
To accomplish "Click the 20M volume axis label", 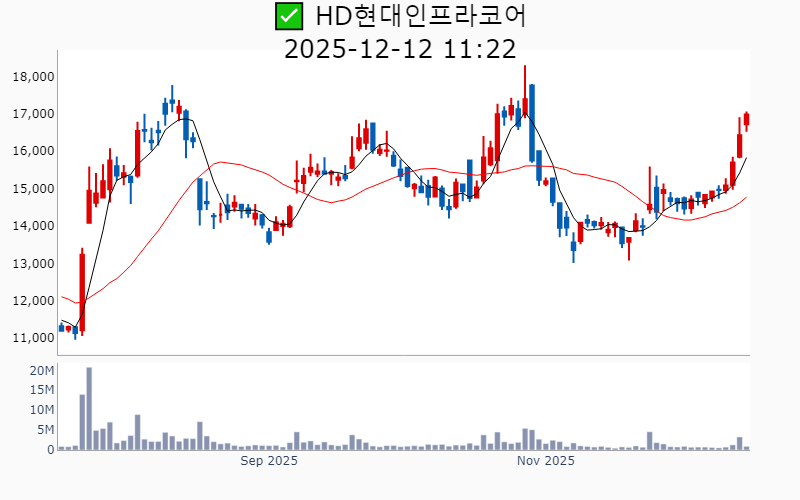I will tap(42, 371).
